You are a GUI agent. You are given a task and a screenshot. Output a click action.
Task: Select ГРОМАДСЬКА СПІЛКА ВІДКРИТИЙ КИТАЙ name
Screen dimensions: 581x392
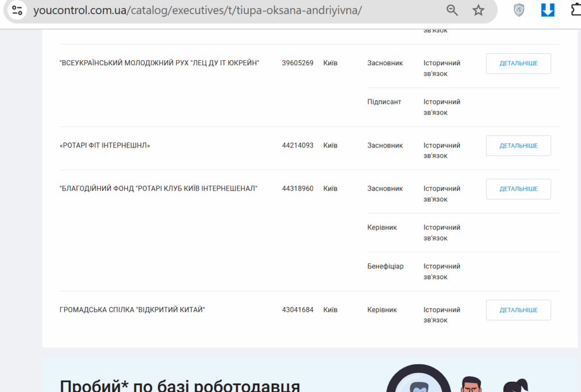132,310
